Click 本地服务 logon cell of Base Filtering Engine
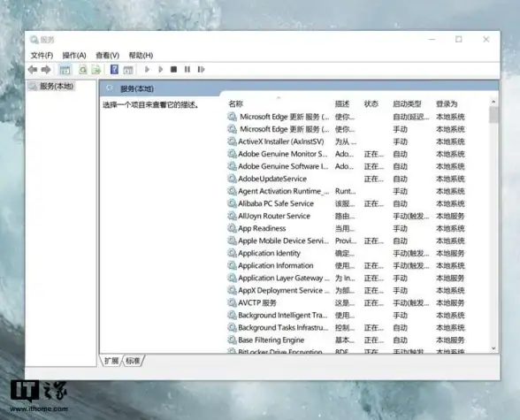520x420 pixels. 450,340
